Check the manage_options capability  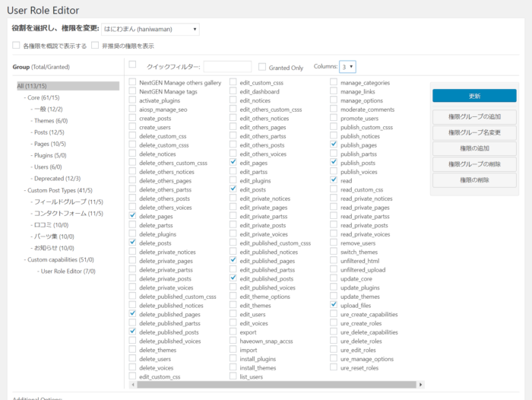pyautogui.click(x=334, y=100)
